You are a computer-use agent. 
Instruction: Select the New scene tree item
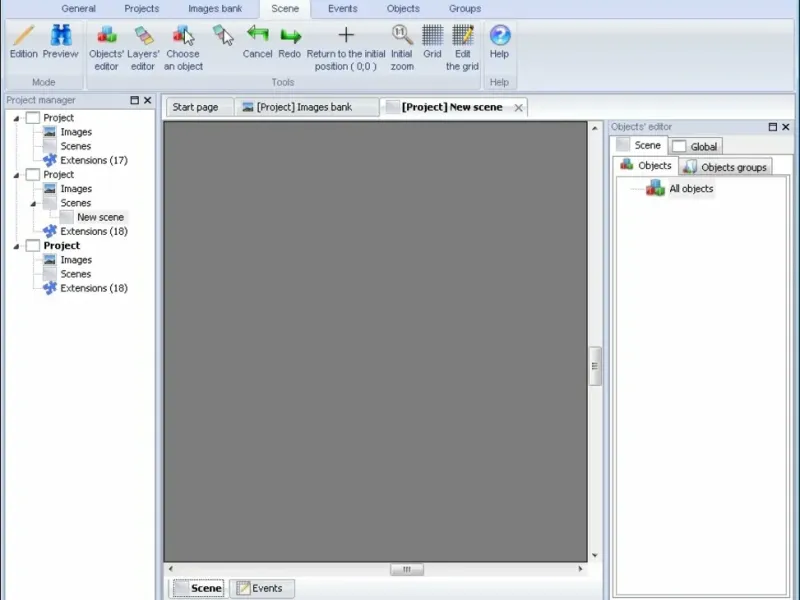click(x=100, y=217)
